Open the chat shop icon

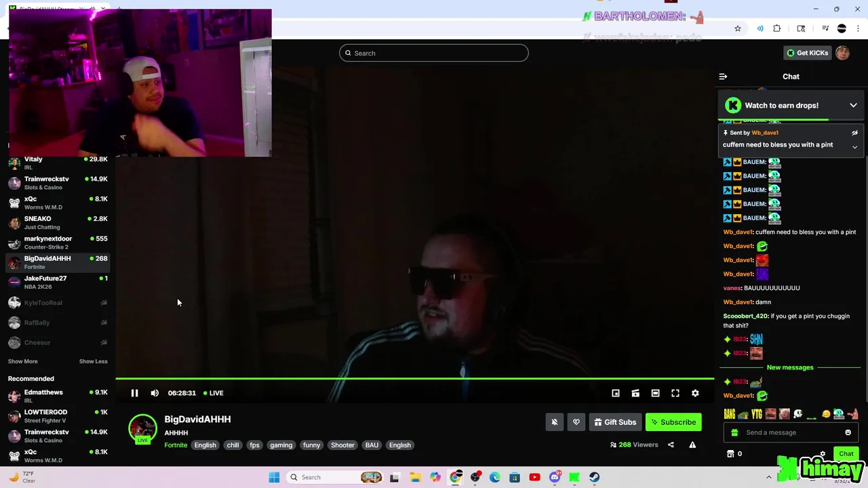click(x=730, y=454)
